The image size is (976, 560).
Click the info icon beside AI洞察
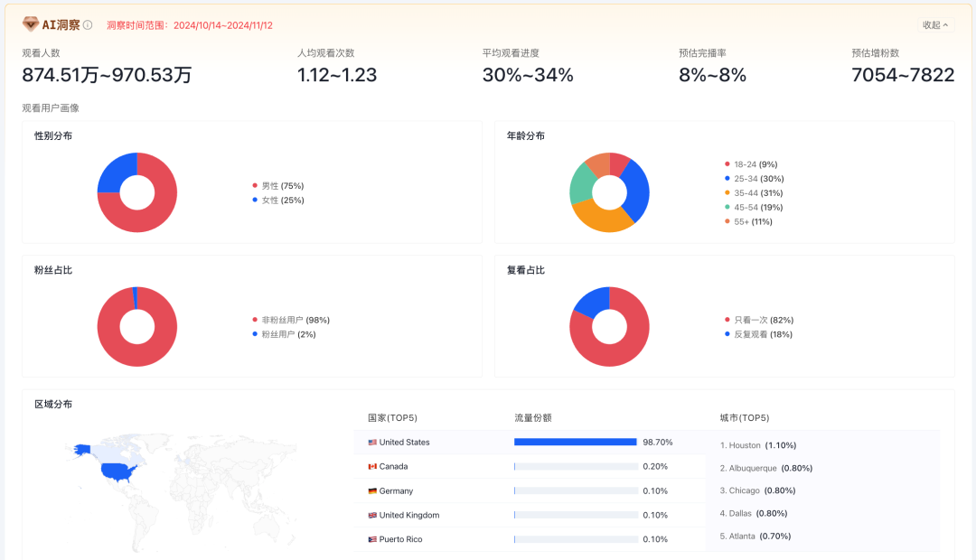(88, 25)
